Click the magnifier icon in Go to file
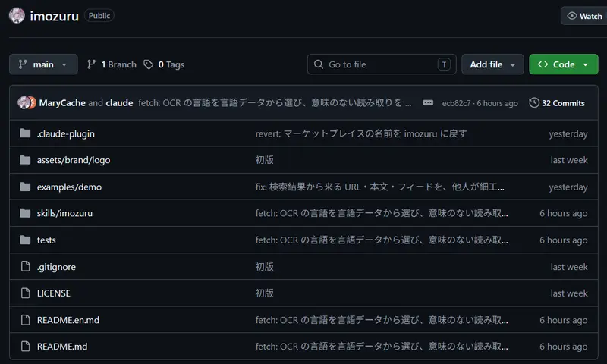Screen dimensions: 607x364 319,64
